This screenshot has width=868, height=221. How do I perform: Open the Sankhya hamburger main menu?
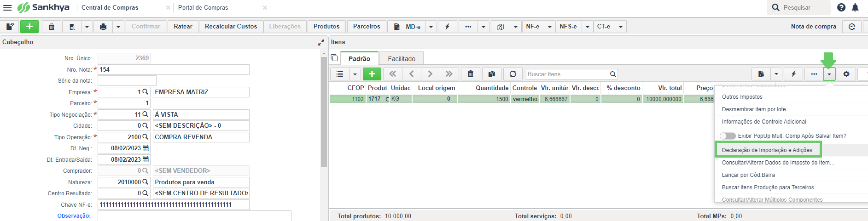[x=7, y=7]
